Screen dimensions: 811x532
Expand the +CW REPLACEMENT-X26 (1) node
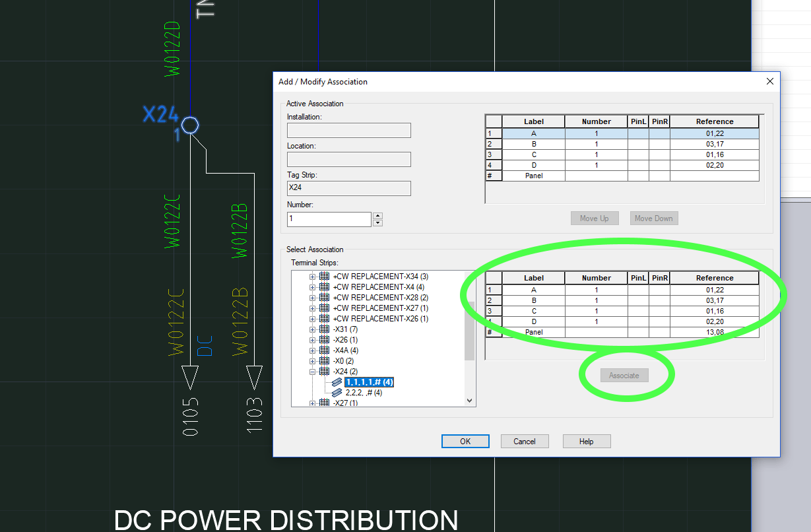313,319
